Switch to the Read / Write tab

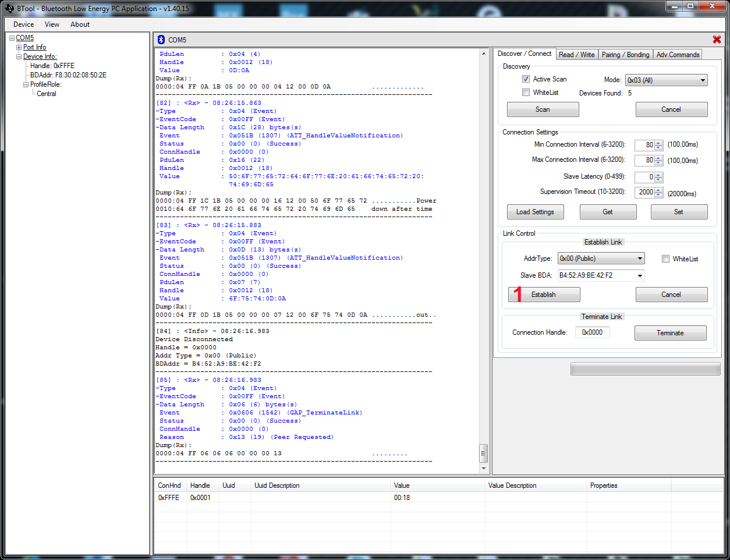(x=576, y=55)
